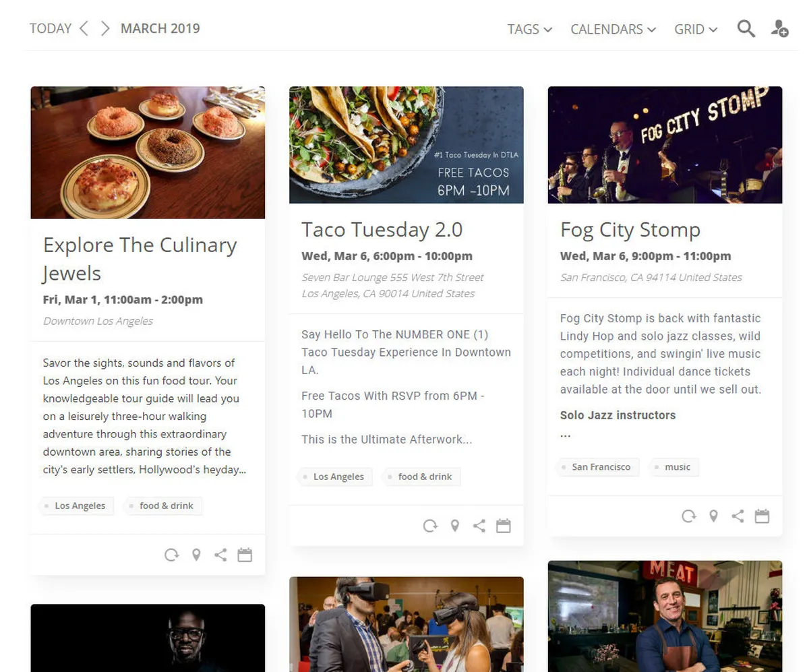This screenshot has width=809, height=672.
Task: Filter by the San Francisco tag
Action: pyautogui.click(x=600, y=466)
